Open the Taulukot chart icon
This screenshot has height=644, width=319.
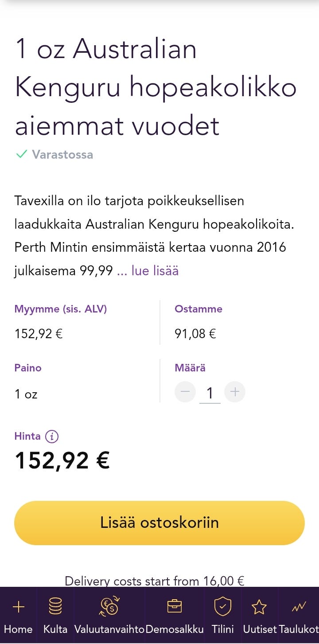298,606
